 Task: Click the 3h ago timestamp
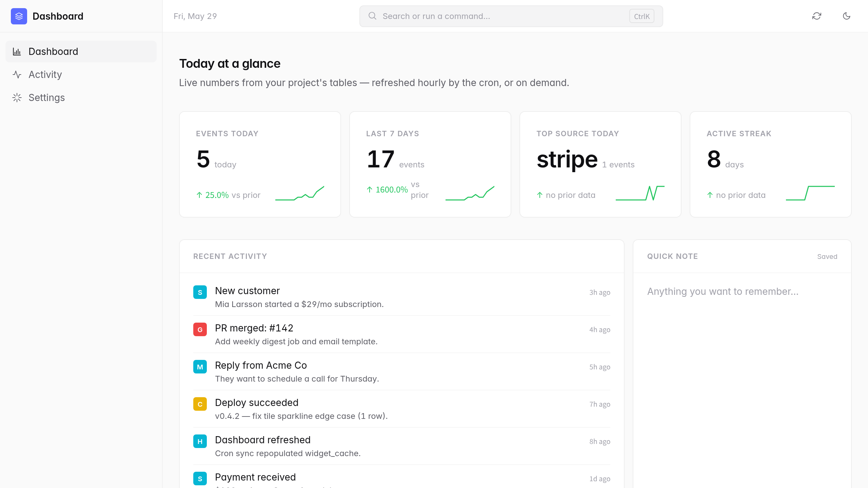tap(599, 292)
